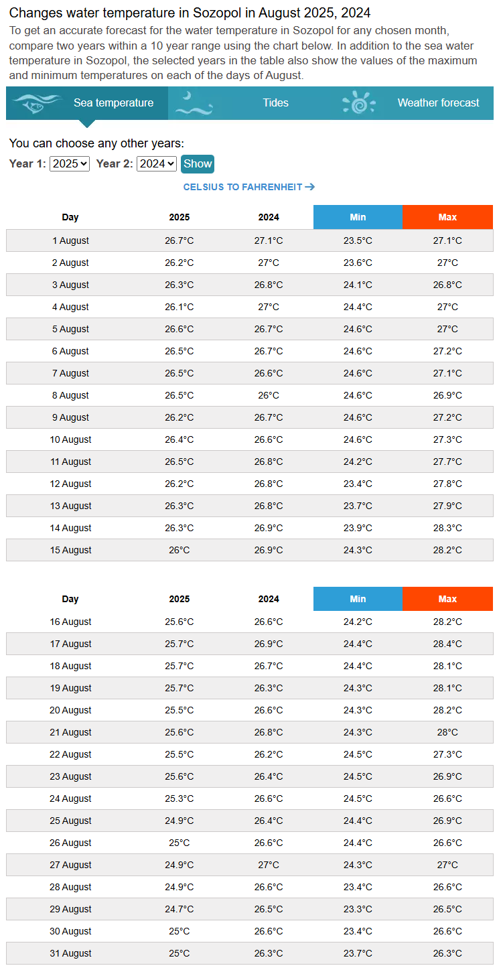Open the Year 1 dropdown

(70, 163)
